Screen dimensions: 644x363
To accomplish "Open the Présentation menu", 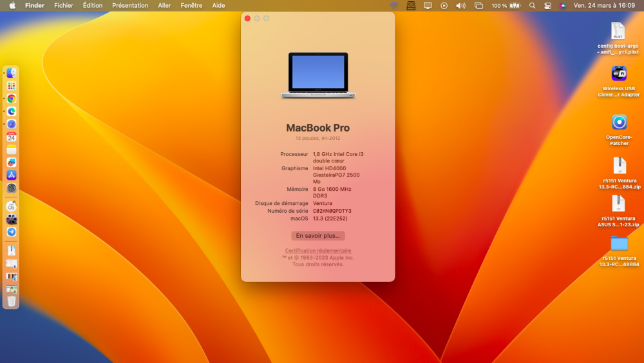I will pyautogui.click(x=130, y=5).
